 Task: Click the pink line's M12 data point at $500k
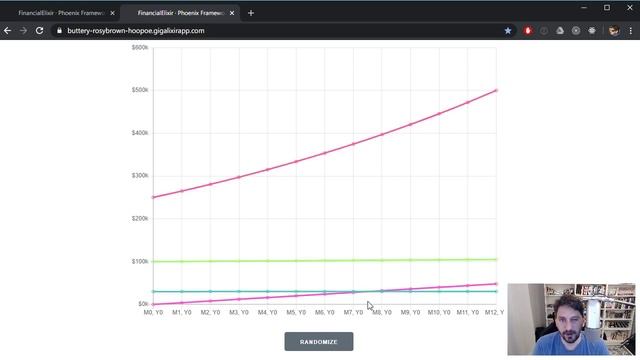pyautogui.click(x=496, y=90)
